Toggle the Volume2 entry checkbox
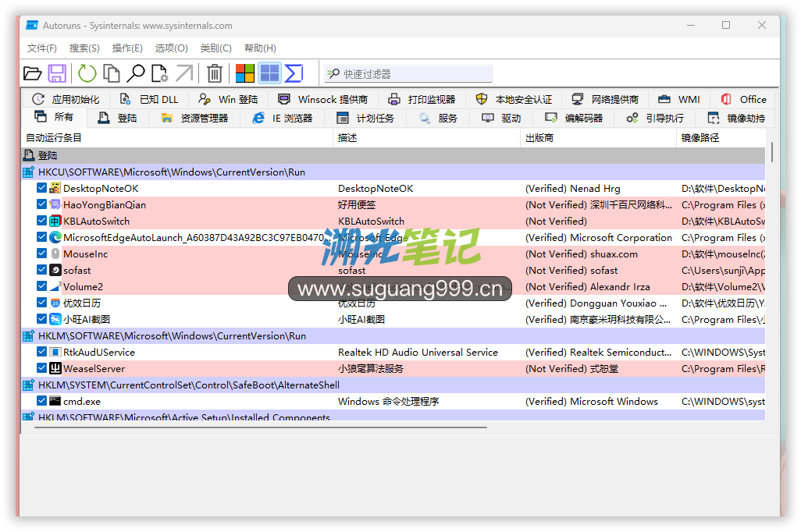Image resolution: width=801 pixels, height=532 pixels. pos(42,286)
